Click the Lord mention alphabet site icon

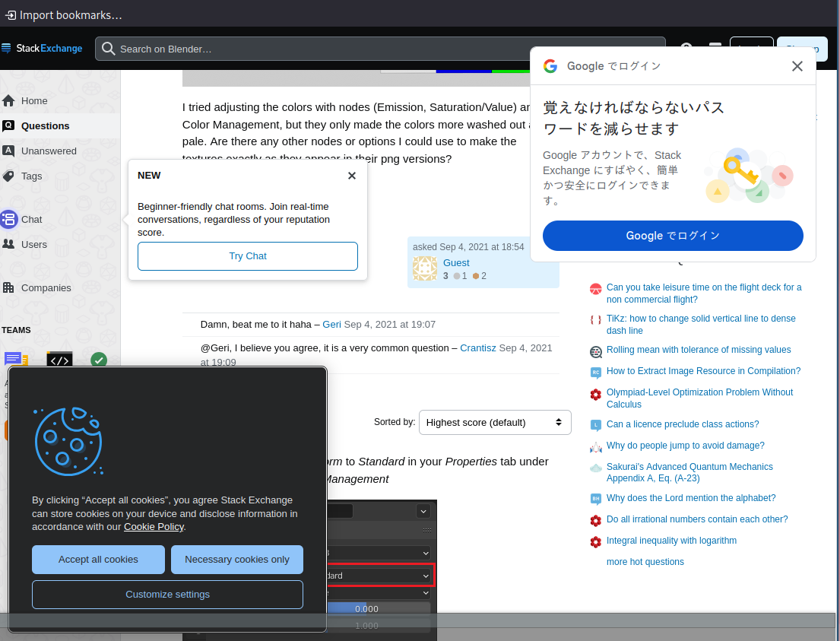tap(596, 499)
